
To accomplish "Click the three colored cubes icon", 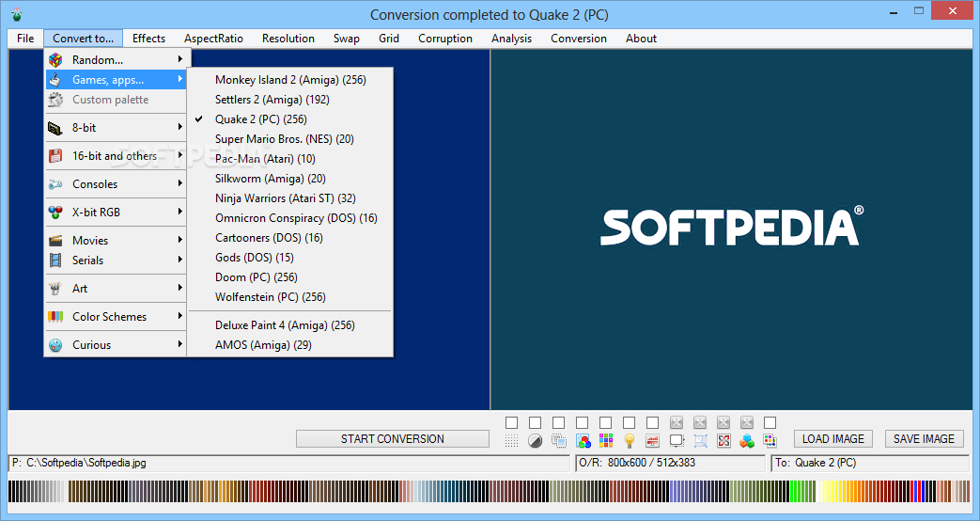I will (747, 441).
